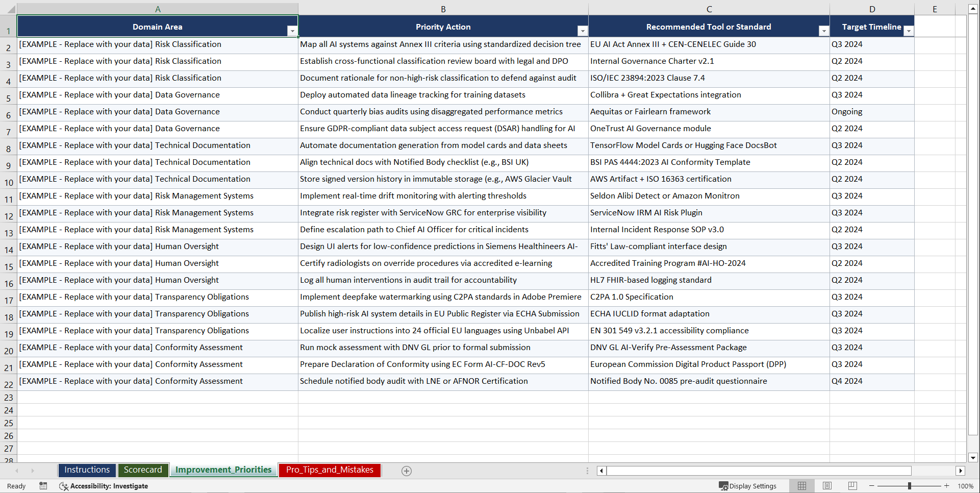Select column B header
980x493 pixels.
[443, 9]
